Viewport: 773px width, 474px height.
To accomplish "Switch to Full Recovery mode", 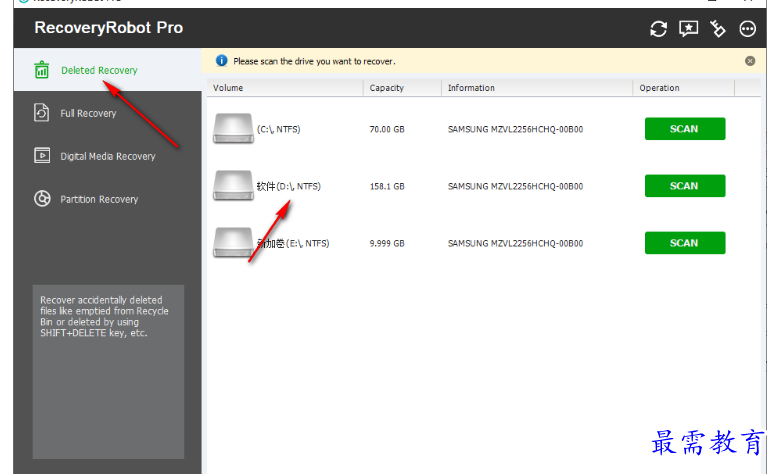I will pyautogui.click(x=107, y=113).
